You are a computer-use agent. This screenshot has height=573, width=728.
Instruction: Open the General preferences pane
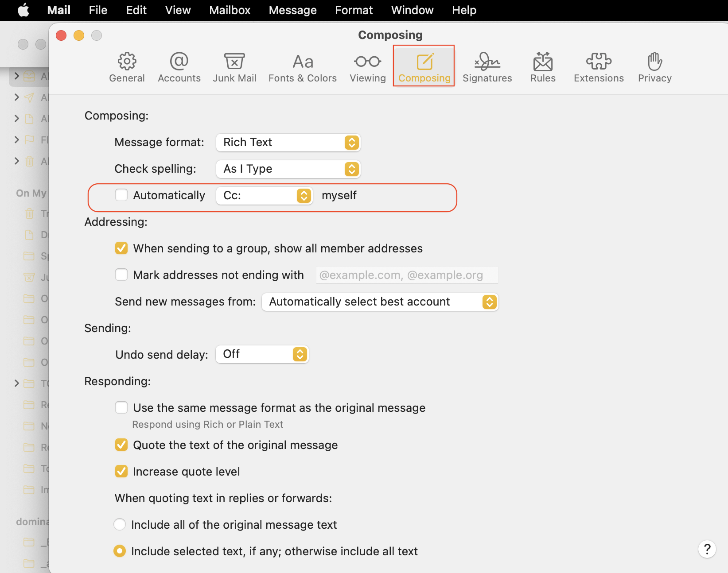[x=127, y=67]
